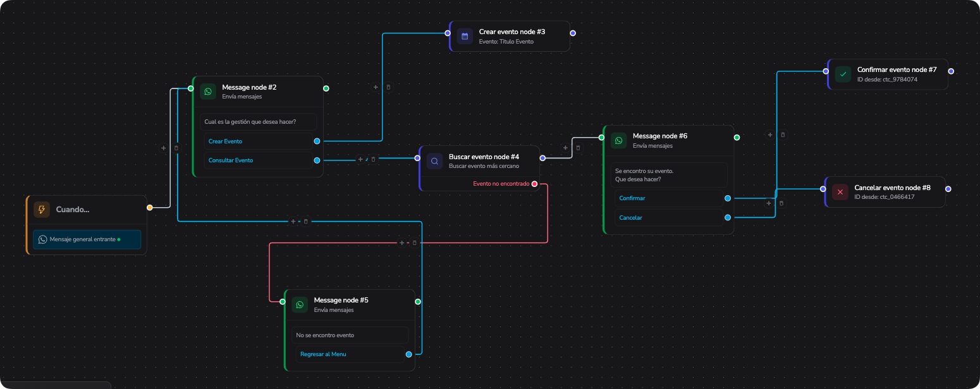Click the output port of Crear evento node #3
980x389 pixels.
[573, 33]
